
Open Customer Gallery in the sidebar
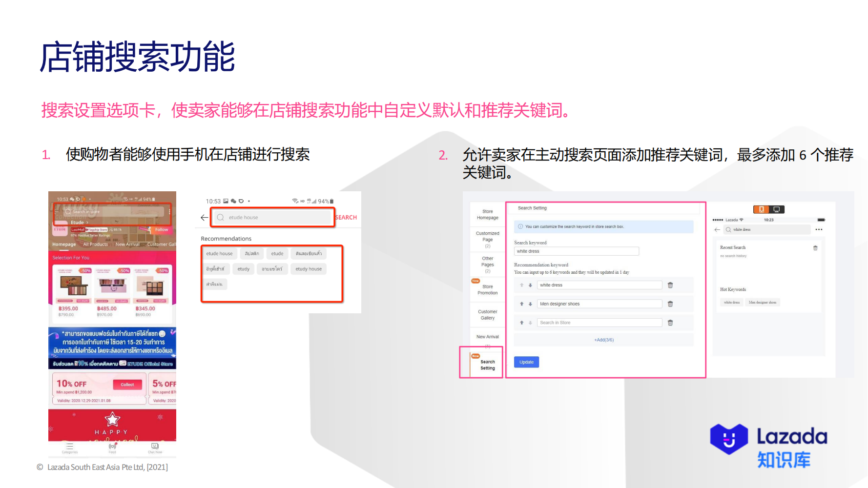pos(488,315)
